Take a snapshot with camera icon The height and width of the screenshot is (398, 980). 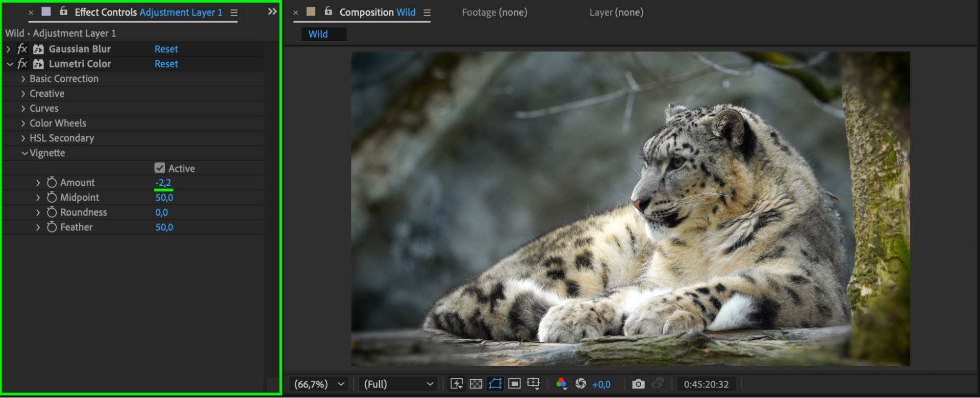click(x=638, y=384)
